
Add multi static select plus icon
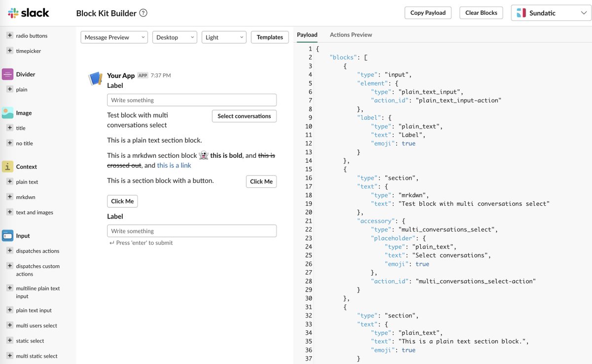(9, 356)
